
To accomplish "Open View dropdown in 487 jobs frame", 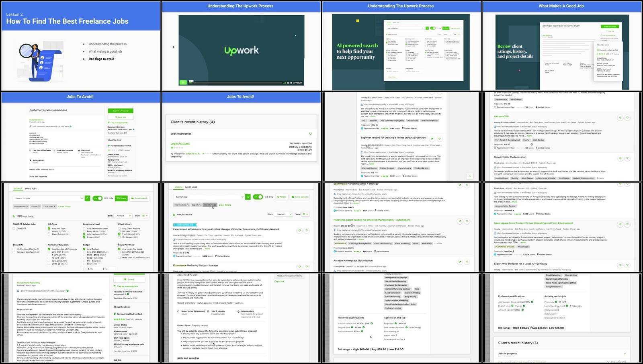I will click(305, 214).
